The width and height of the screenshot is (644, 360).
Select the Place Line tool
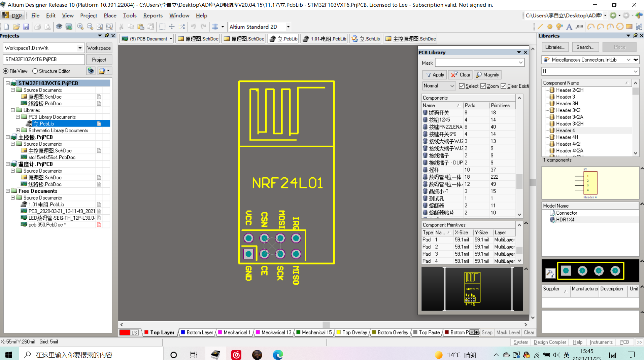coord(540,27)
